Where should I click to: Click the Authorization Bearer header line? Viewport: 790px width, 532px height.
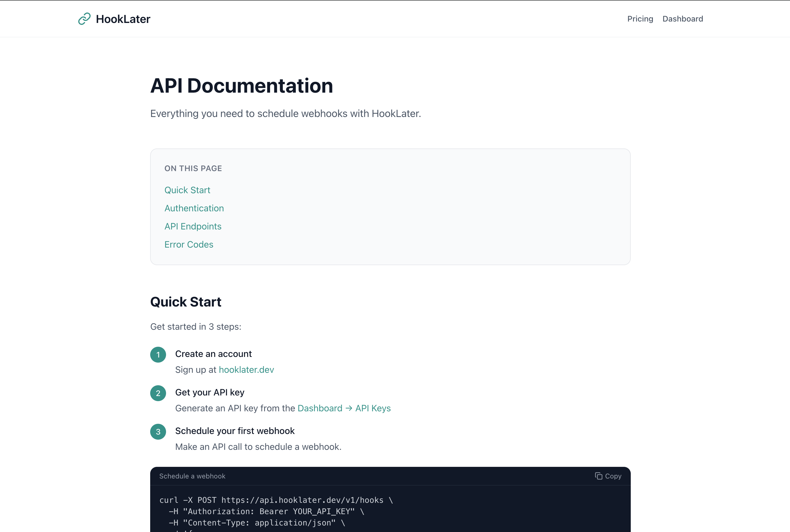266,511
